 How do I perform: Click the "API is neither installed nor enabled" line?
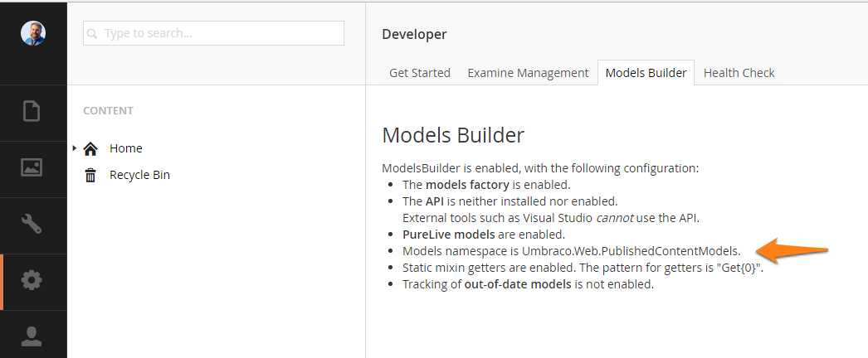point(510,201)
